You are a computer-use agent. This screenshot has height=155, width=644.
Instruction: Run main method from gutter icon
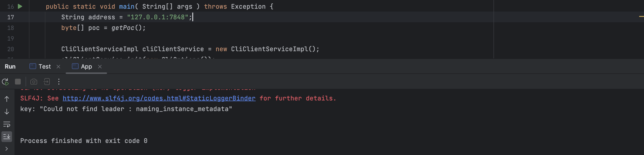pos(20,7)
